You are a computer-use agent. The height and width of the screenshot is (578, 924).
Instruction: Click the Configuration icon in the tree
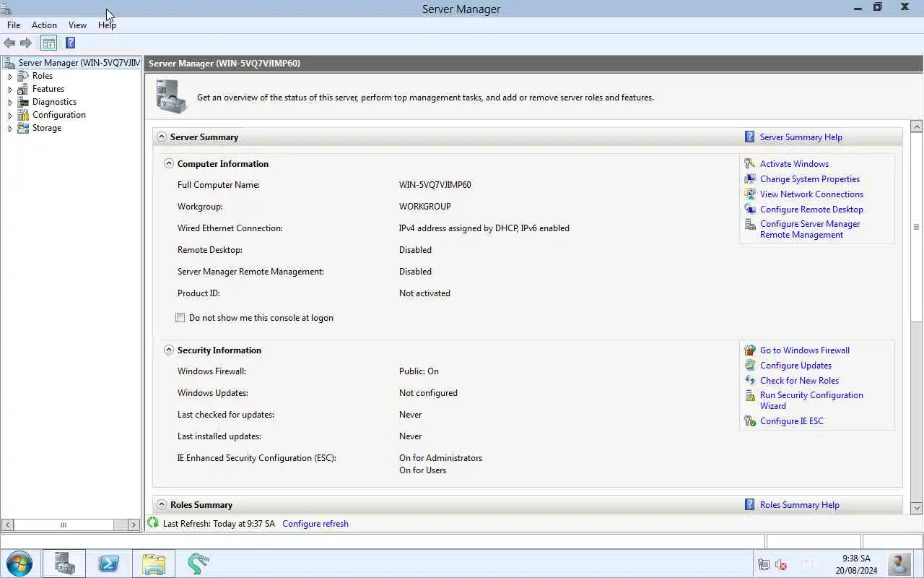pos(23,115)
